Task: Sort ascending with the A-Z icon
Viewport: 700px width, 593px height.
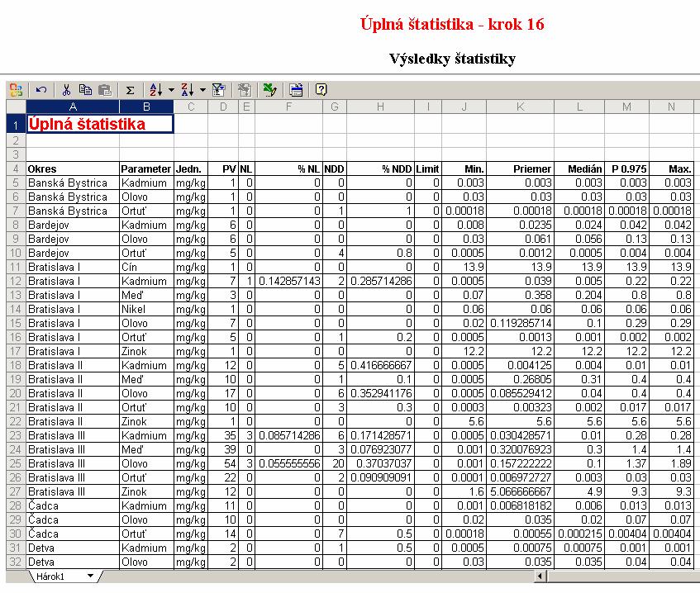Action: pos(156,90)
